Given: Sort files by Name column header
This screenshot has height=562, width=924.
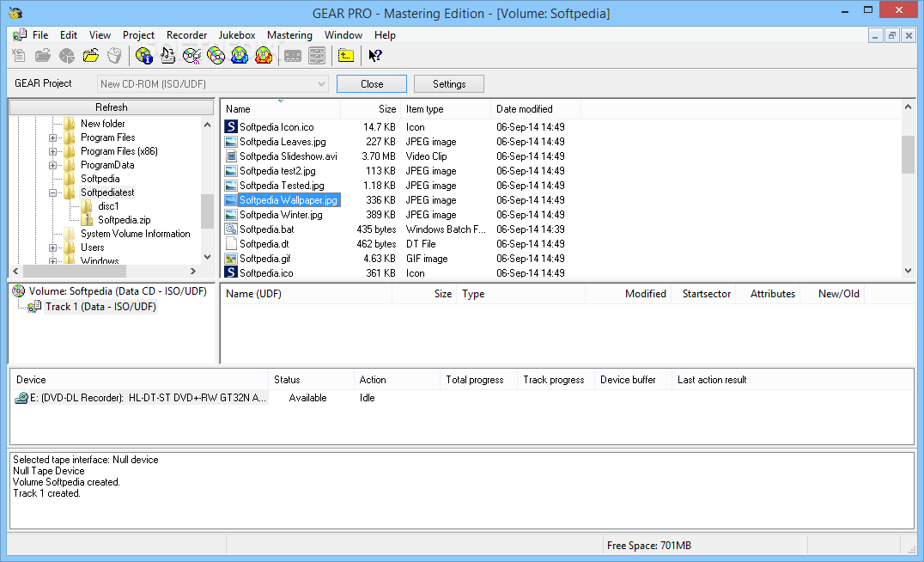Looking at the screenshot, I should (x=281, y=109).
